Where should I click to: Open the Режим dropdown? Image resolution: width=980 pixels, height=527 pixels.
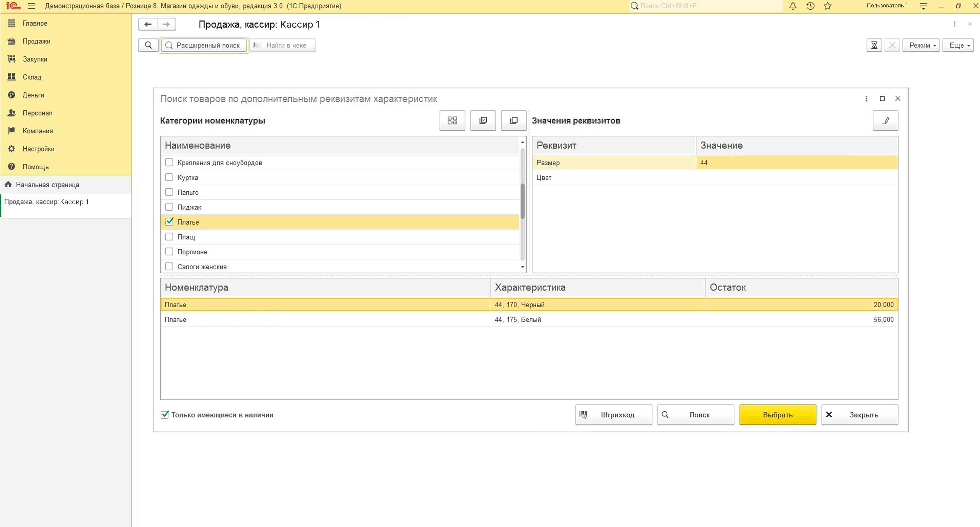pos(921,45)
